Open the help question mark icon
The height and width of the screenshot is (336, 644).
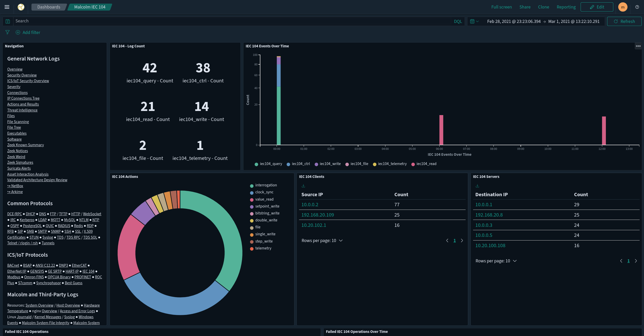(x=637, y=7)
